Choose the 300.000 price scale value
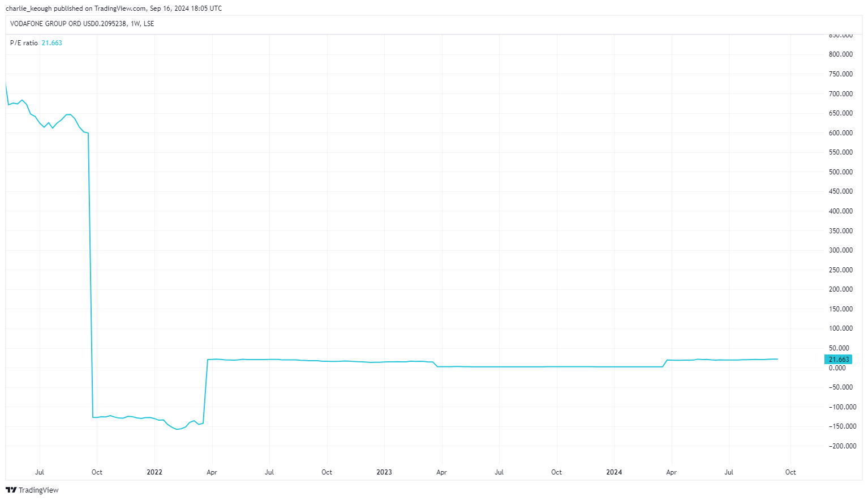Screen dimensions: 868x500 coord(840,250)
